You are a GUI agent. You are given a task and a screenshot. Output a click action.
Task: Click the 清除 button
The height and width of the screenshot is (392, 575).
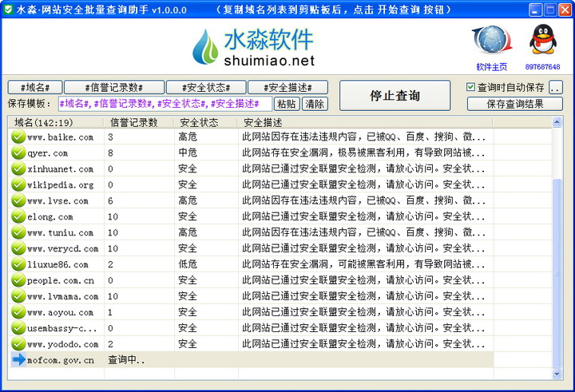pyautogui.click(x=315, y=104)
